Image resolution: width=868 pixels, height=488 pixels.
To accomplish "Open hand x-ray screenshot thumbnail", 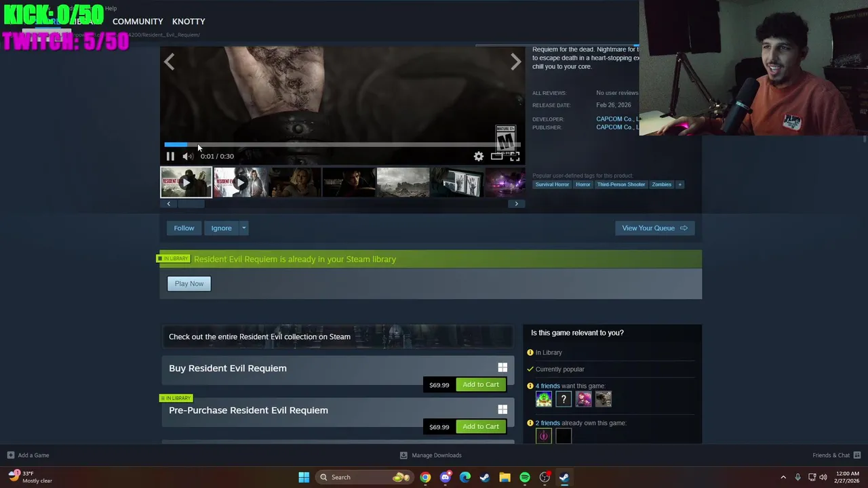I will pyautogui.click(x=457, y=182).
